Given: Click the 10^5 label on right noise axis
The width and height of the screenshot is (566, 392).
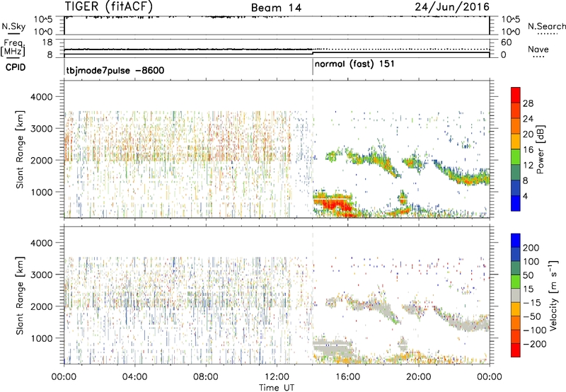Looking at the screenshot, I should (510, 20).
